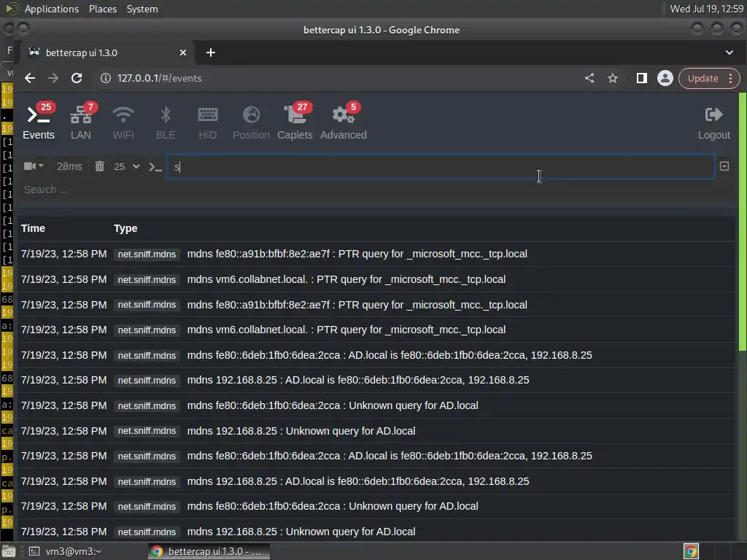The height and width of the screenshot is (560, 747).
Task: Click the Time column header
Action: click(x=33, y=228)
